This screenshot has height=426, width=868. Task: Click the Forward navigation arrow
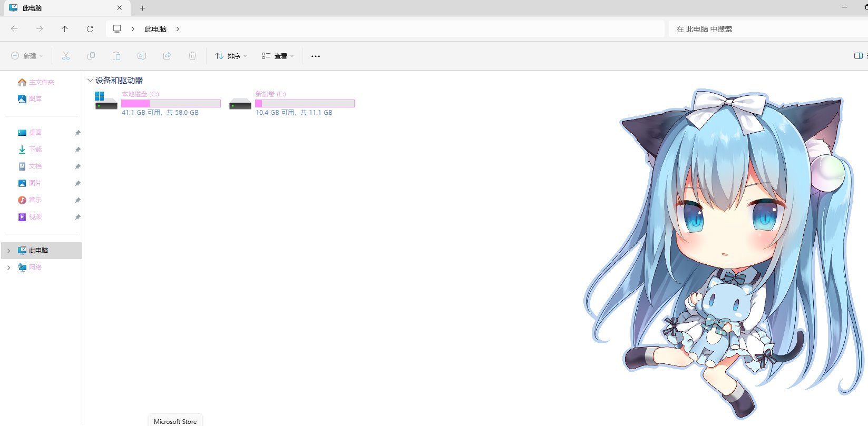point(40,29)
